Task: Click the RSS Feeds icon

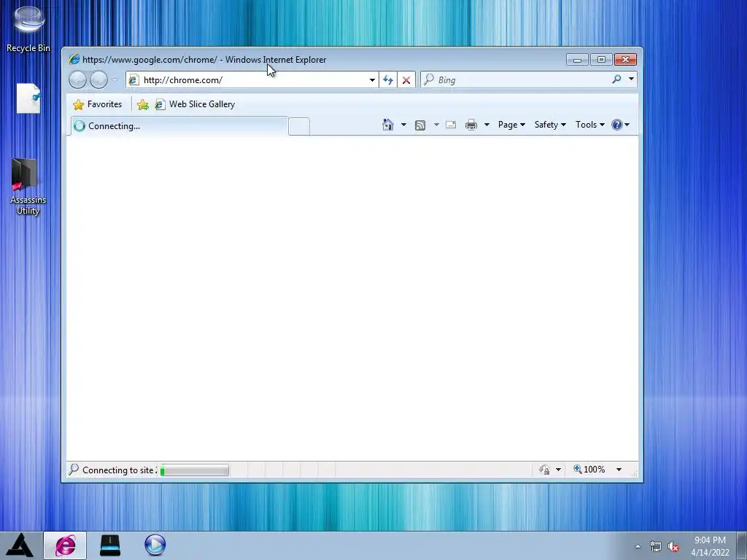Action: pyautogui.click(x=419, y=125)
